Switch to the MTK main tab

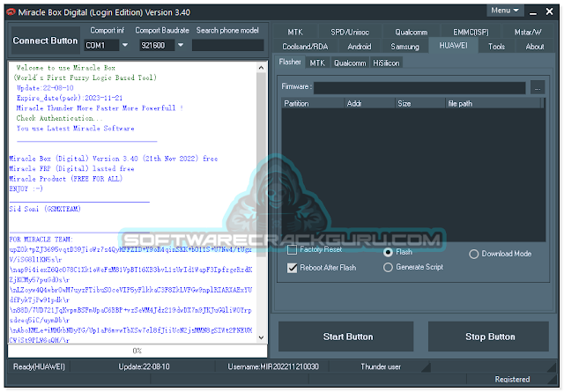click(x=295, y=32)
